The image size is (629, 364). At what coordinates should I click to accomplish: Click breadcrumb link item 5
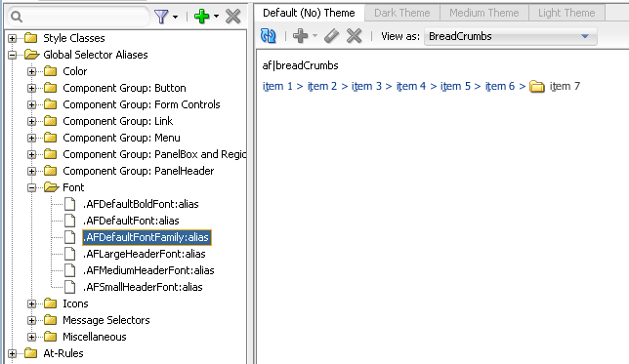[455, 86]
